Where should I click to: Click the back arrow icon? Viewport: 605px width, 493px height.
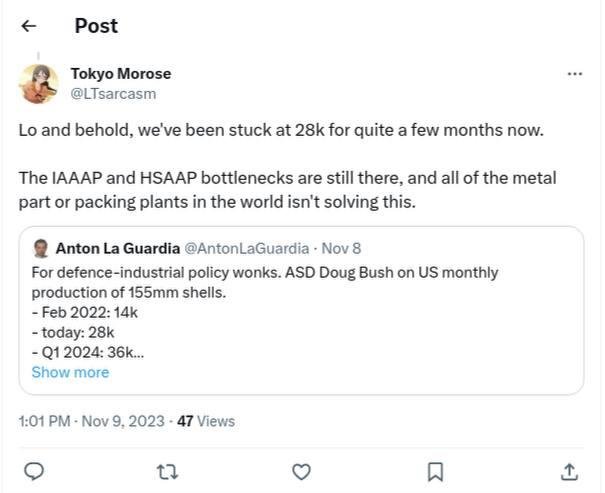(x=29, y=27)
